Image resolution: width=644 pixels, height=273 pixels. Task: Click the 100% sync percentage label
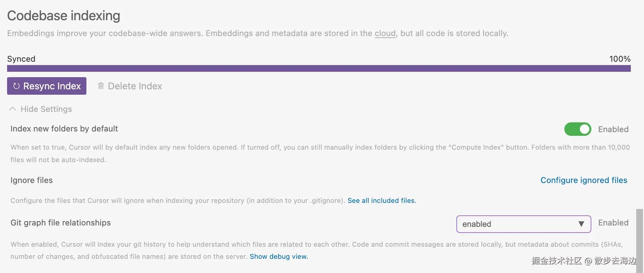pos(620,59)
